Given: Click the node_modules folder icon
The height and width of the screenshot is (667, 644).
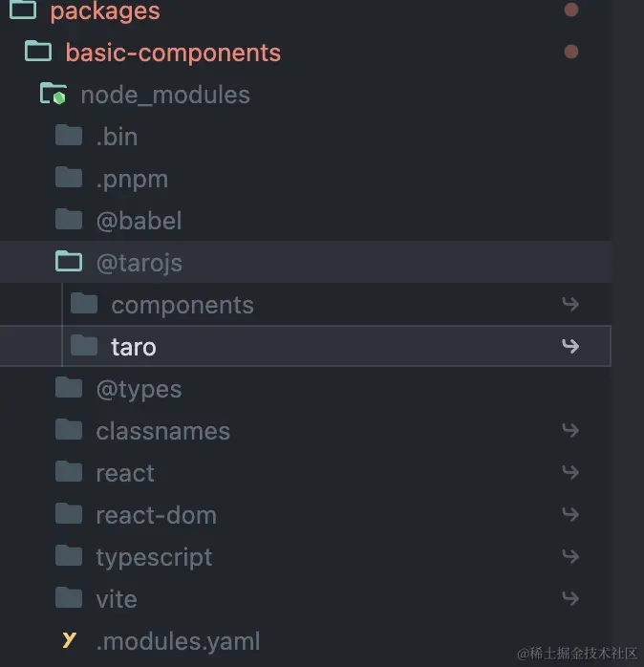Looking at the screenshot, I should pos(53,95).
